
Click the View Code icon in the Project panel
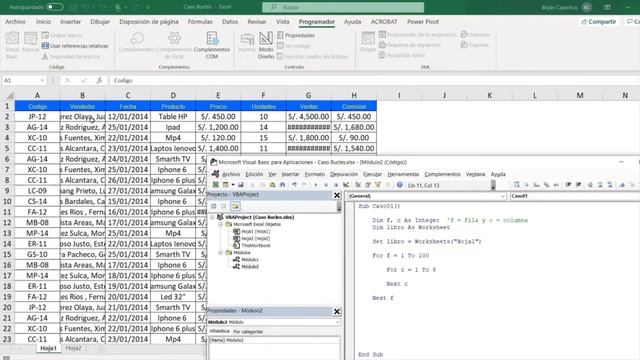(x=213, y=206)
